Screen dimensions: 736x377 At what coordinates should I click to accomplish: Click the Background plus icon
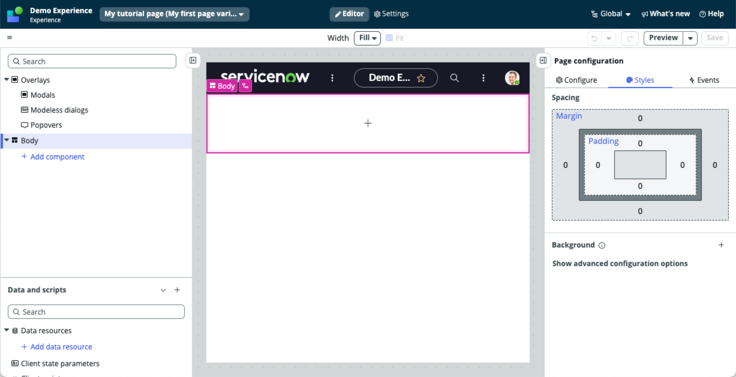click(721, 245)
